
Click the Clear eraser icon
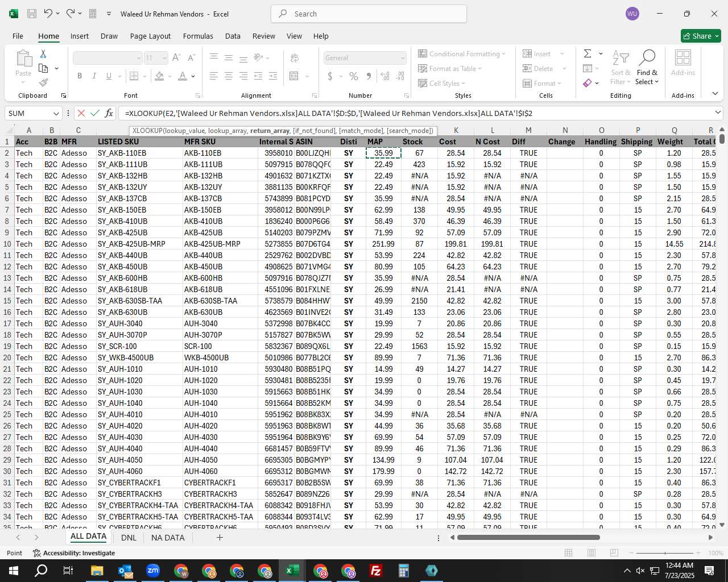click(588, 83)
